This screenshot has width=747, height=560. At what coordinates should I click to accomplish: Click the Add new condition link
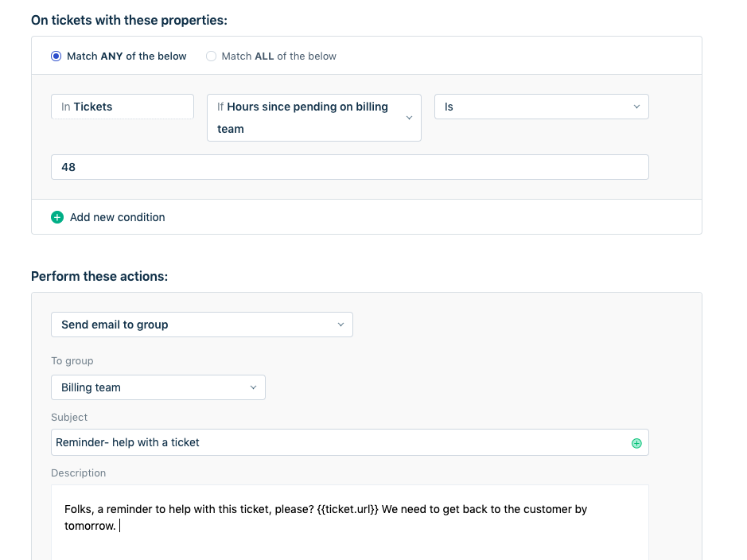pyautogui.click(x=117, y=217)
